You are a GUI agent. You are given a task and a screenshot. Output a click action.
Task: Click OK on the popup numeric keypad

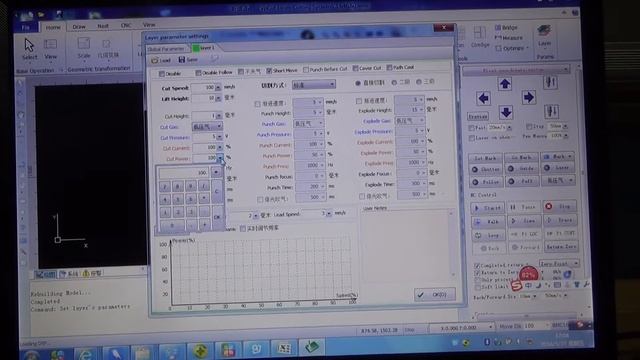click(217, 217)
